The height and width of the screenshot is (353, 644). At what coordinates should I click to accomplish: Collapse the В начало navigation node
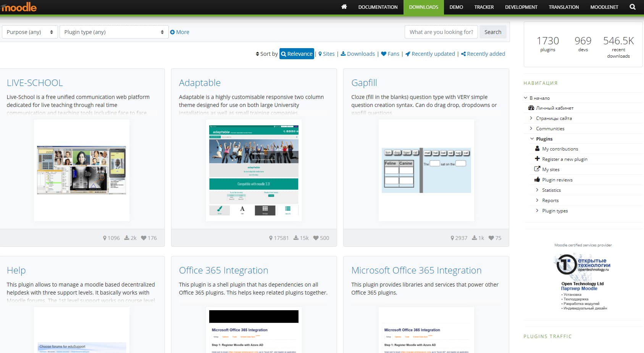click(526, 98)
